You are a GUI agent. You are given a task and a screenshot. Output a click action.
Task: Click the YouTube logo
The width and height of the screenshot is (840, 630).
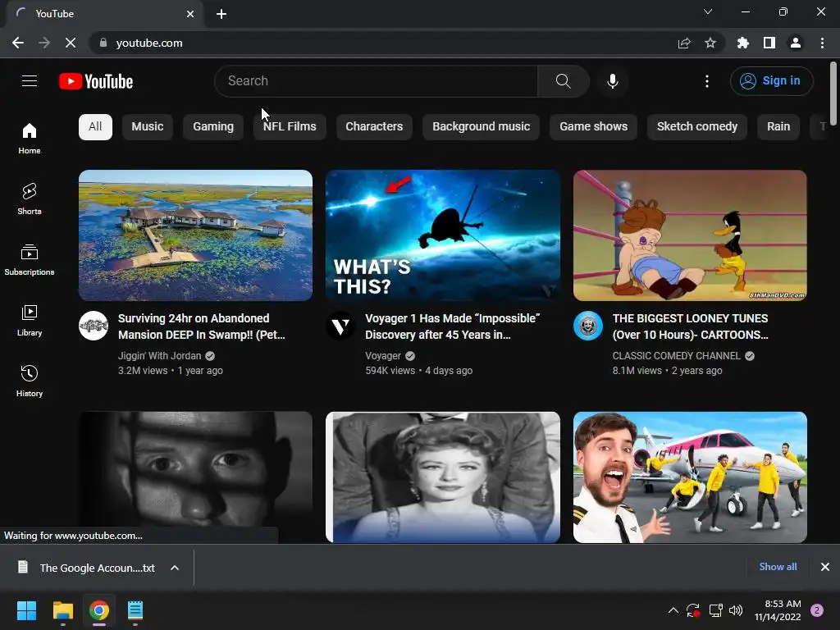96,81
